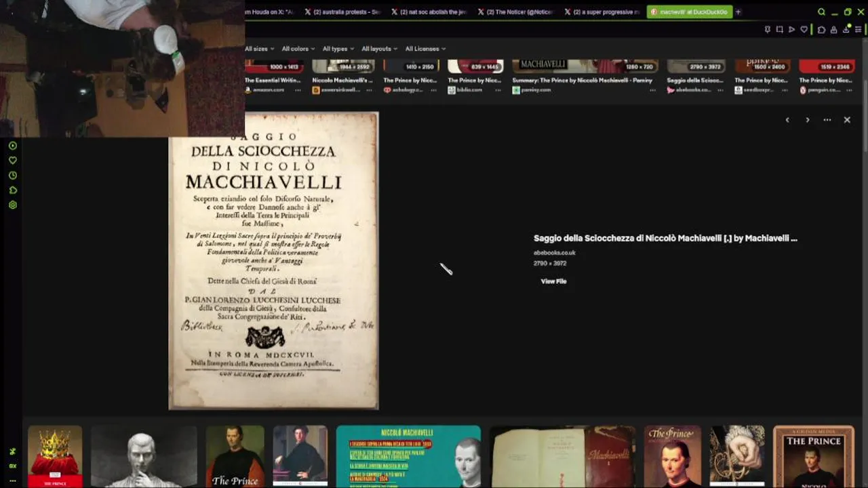Select the crown 'The Prince' book cover thumbnail
The height and width of the screenshot is (488, 868).
55,456
